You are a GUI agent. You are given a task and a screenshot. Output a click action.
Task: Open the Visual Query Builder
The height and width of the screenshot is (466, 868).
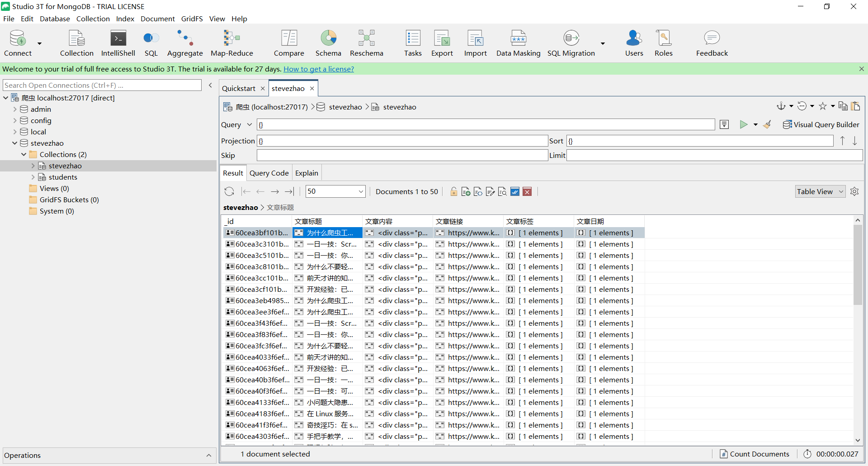[821, 124]
